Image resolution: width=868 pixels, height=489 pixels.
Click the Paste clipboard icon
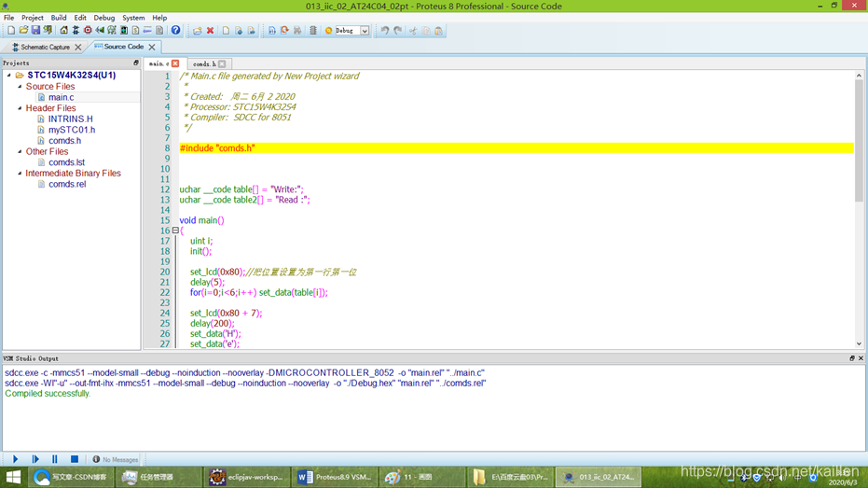[438, 31]
